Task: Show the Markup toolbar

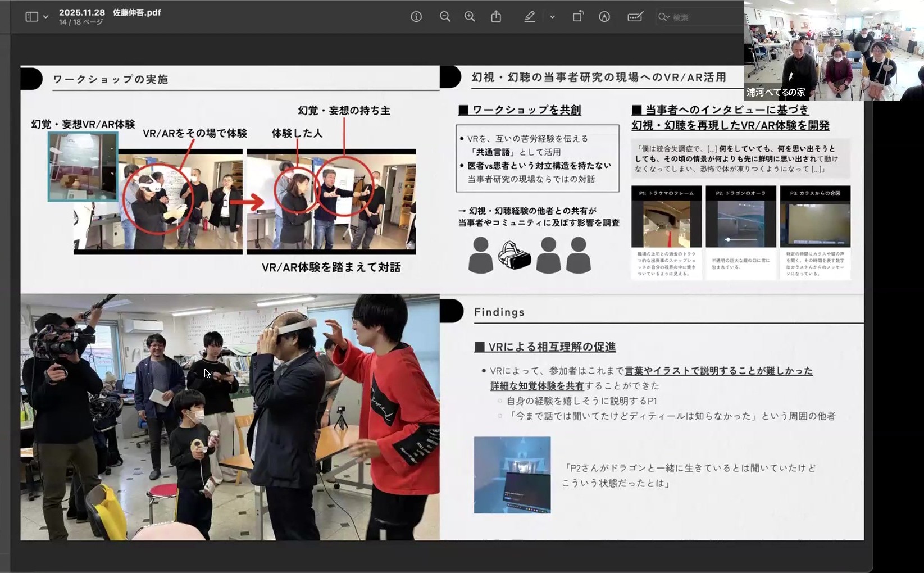Action: [604, 17]
